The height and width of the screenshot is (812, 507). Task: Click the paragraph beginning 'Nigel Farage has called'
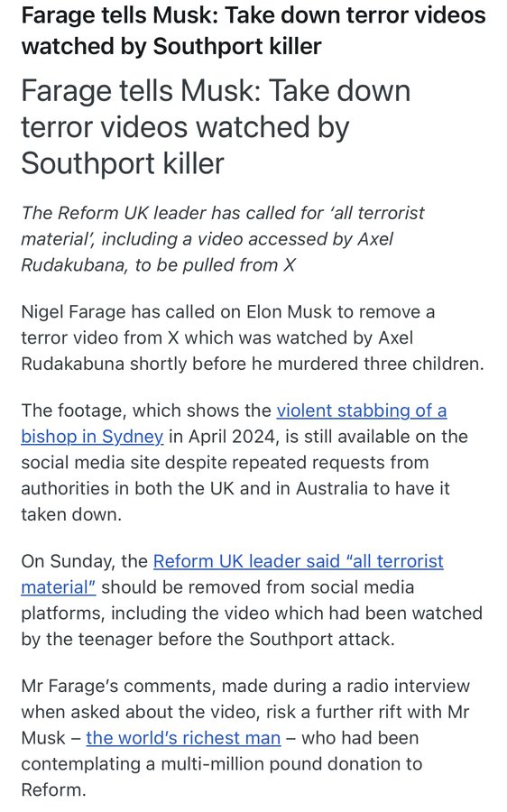(x=253, y=337)
